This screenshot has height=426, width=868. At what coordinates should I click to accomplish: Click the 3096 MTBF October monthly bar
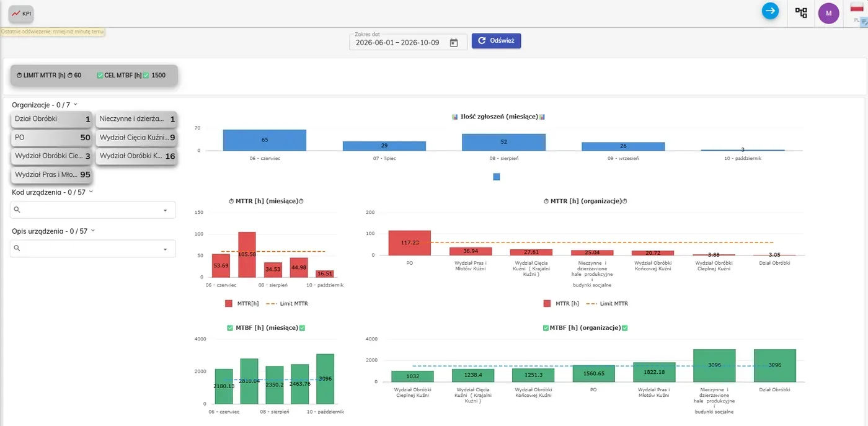(x=325, y=379)
